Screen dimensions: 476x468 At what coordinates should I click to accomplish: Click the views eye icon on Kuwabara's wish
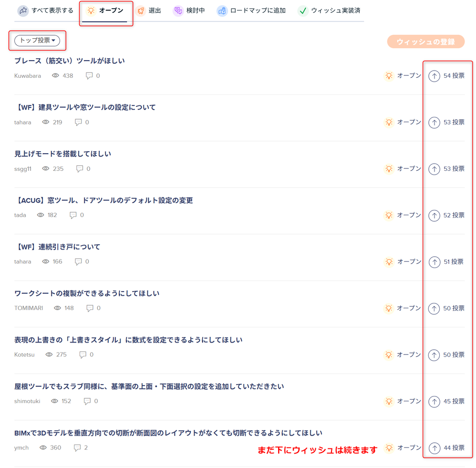click(55, 75)
